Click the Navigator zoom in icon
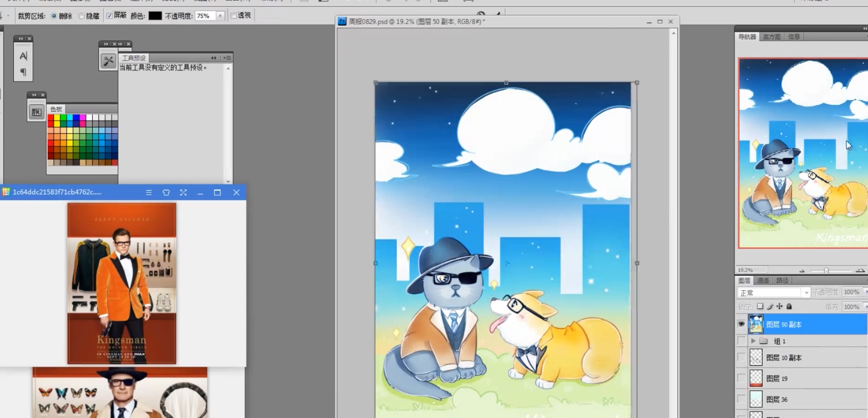 [x=860, y=271]
